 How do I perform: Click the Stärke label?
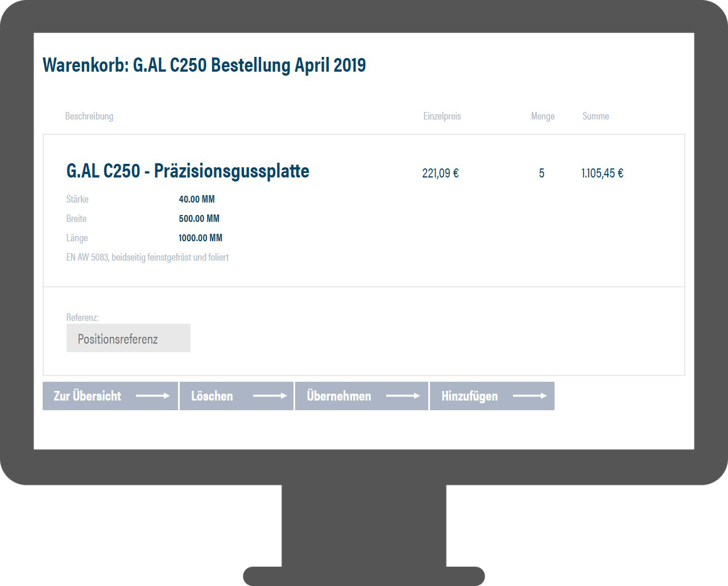point(77,199)
